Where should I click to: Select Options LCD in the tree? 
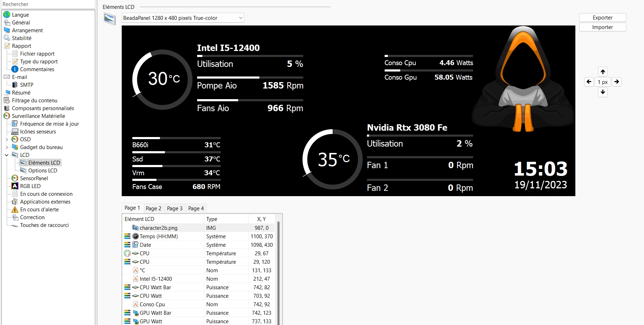[42, 170]
